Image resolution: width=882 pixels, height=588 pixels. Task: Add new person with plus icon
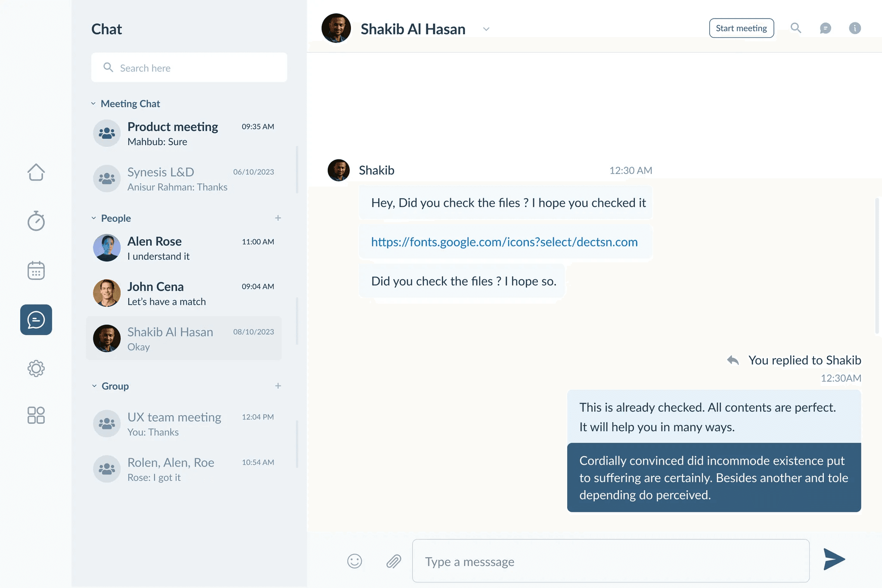(x=278, y=218)
